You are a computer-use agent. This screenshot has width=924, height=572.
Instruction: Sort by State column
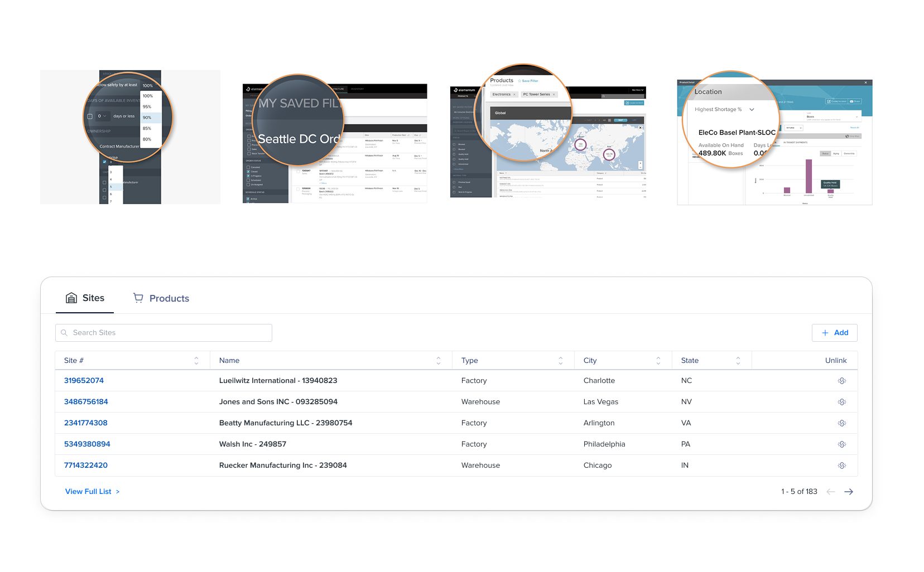click(x=738, y=361)
